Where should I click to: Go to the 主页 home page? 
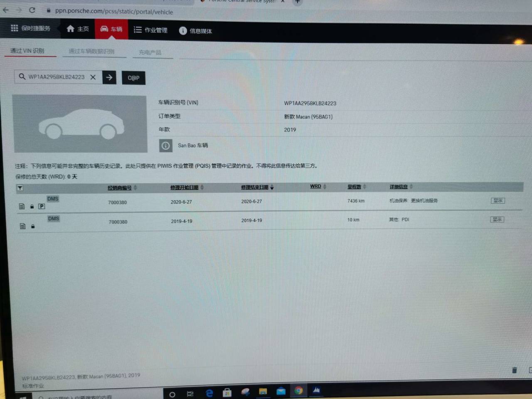pyautogui.click(x=78, y=29)
